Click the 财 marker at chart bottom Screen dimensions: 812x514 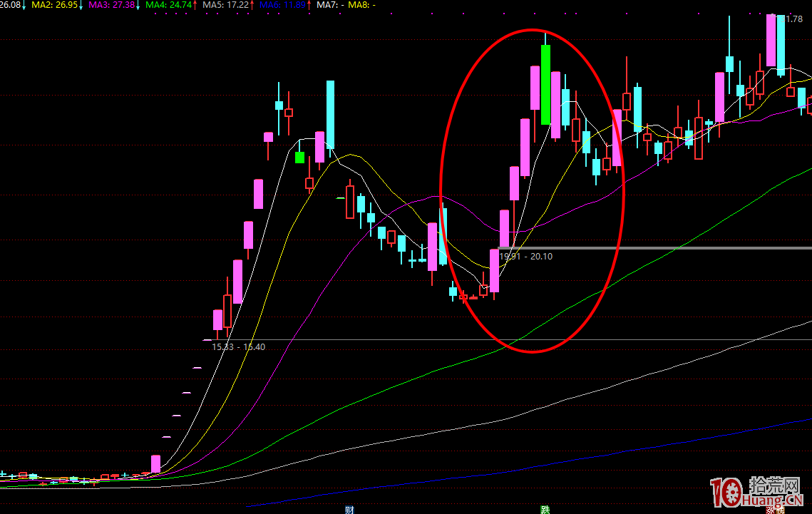tap(349, 509)
